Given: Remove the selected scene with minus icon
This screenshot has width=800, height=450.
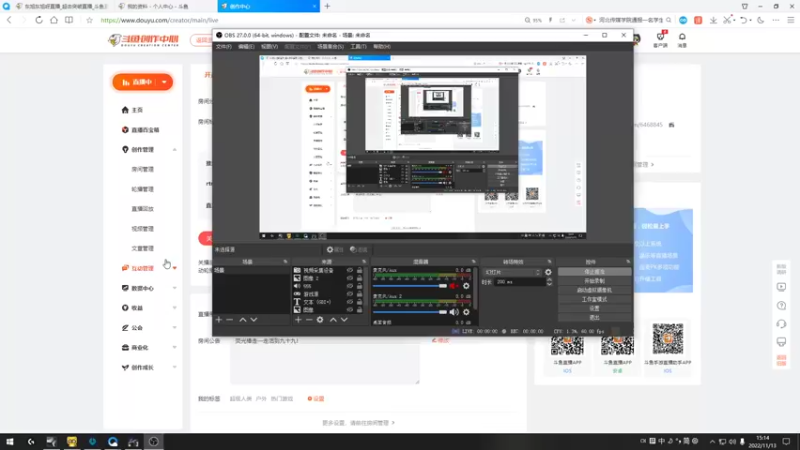Looking at the screenshot, I should [x=230, y=320].
